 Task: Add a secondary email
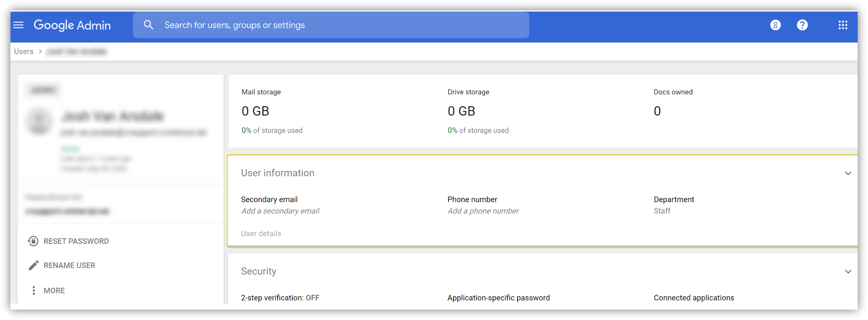pos(280,211)
